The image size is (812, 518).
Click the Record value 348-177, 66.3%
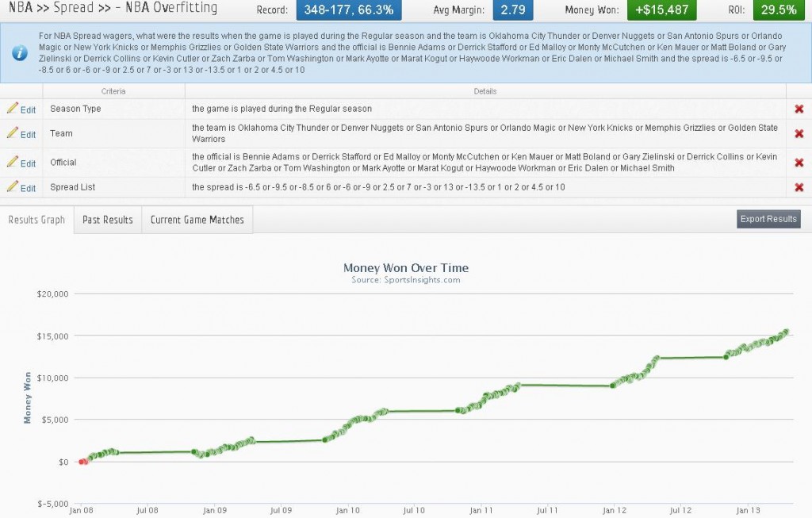349,10
